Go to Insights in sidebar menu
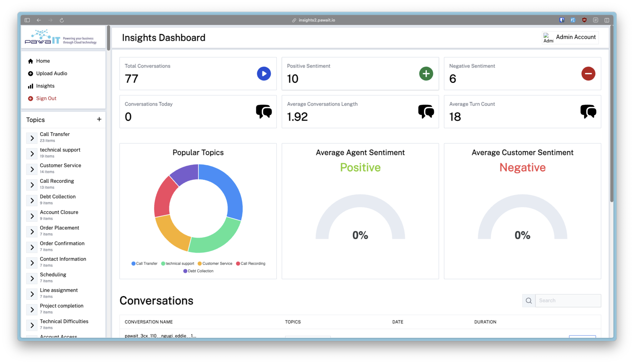 coord(45,86)
